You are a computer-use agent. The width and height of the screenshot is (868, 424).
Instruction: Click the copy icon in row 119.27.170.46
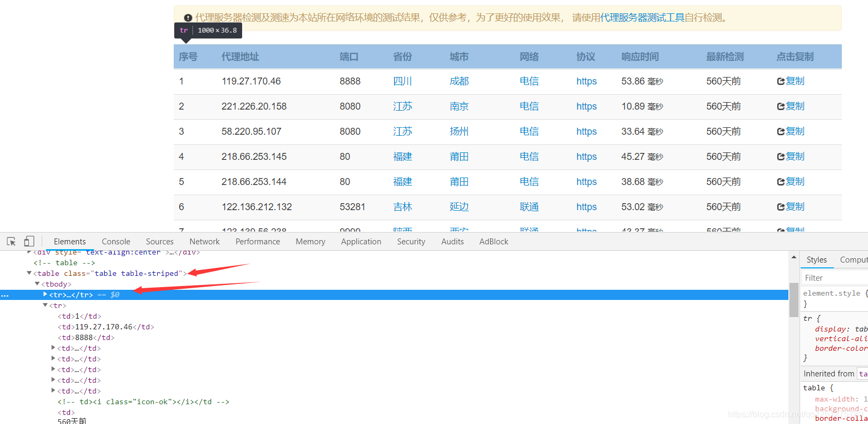(780, 81)
